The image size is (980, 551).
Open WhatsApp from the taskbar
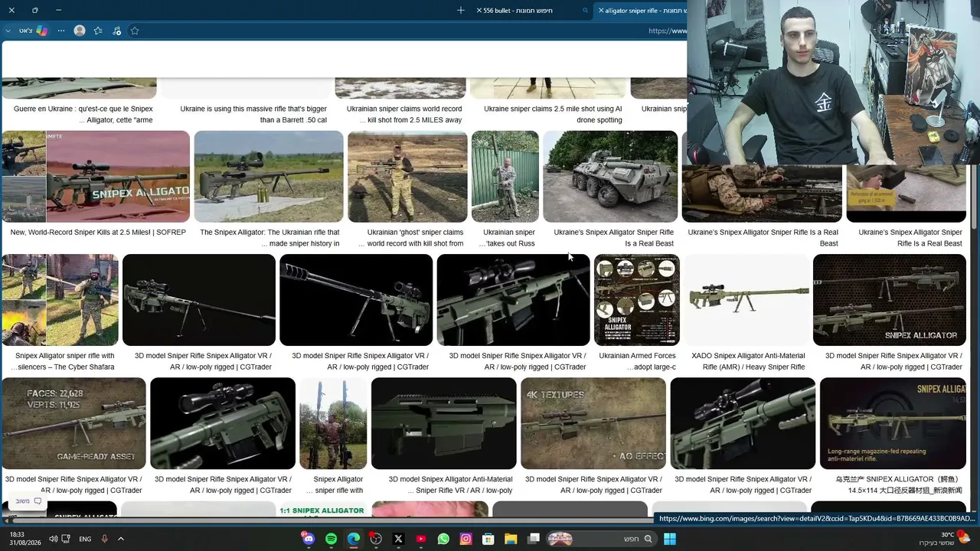pyautogui.click(x=443, y=539)
